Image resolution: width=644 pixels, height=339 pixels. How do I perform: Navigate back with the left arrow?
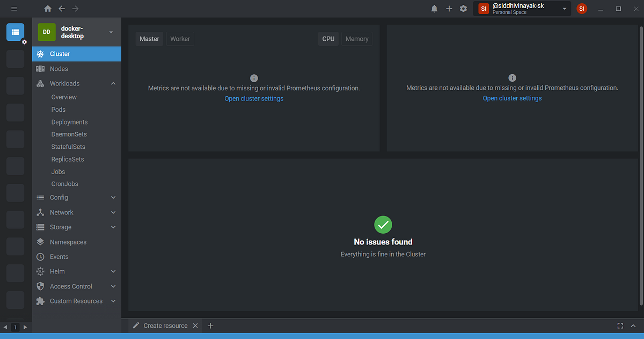coord(62,9)
